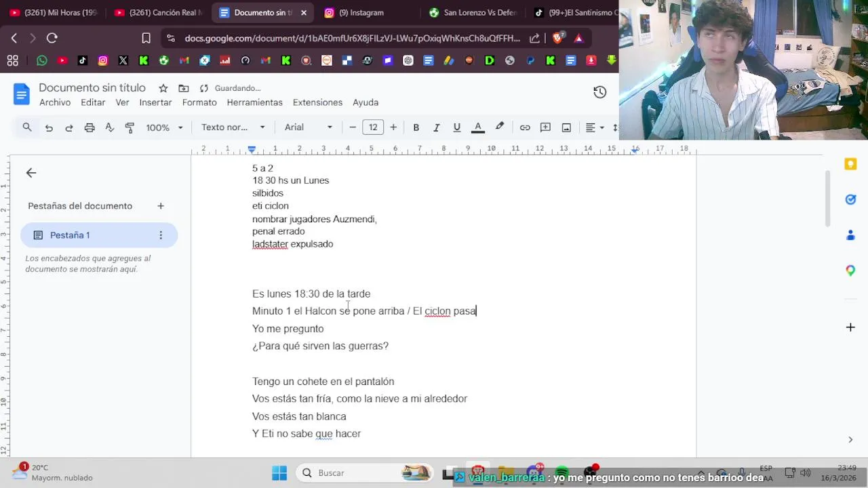This screenshot has width=868, height=488.
Task: Toggle bold formatting
Action: click(x=416, y=127)
